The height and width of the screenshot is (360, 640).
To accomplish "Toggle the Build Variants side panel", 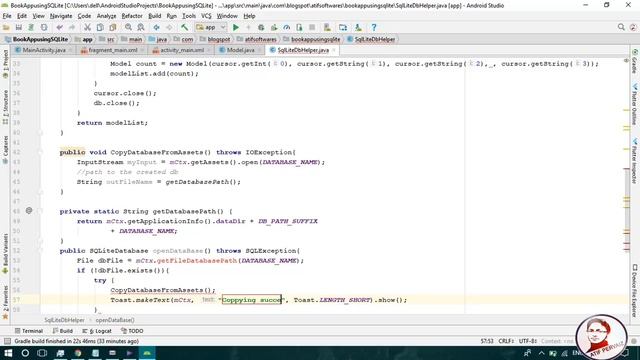I will pyautogui.click(x=5, y=253).
